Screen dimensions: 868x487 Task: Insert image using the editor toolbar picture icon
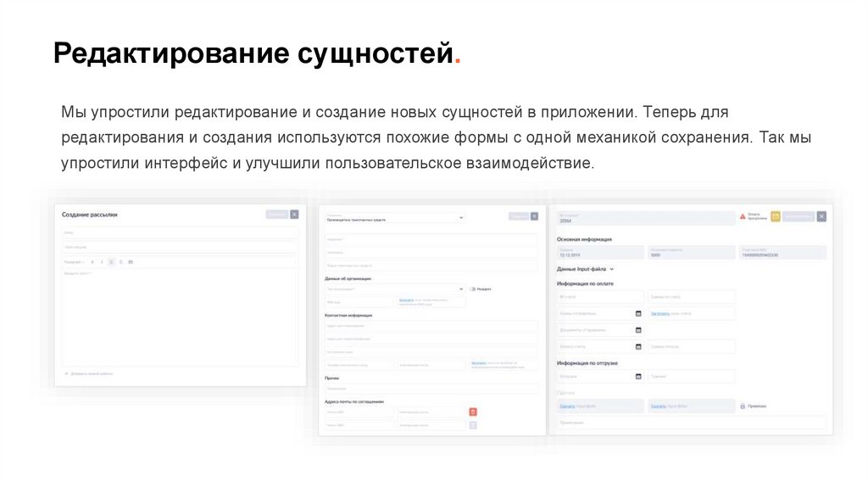tap(131, 262)
